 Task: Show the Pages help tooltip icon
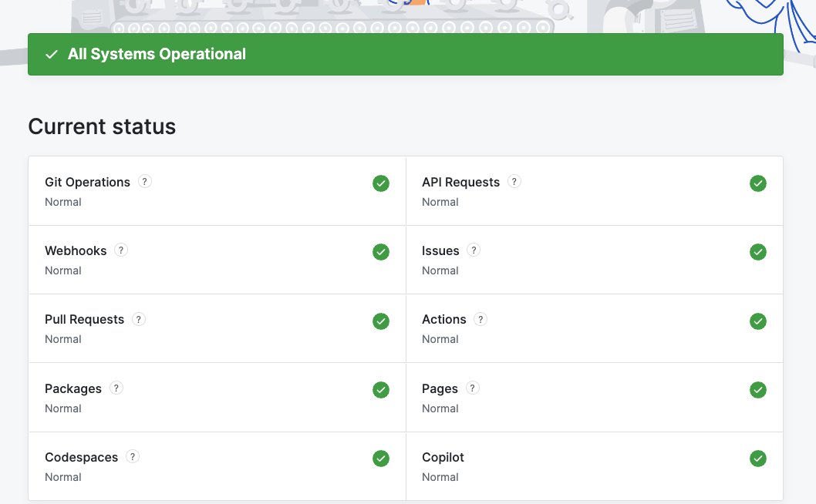(x=473, y=388)
